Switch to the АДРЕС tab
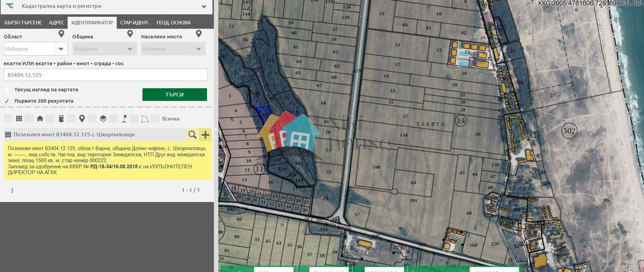This screenshot has height=272, width=644. click(x=56, y=23)
